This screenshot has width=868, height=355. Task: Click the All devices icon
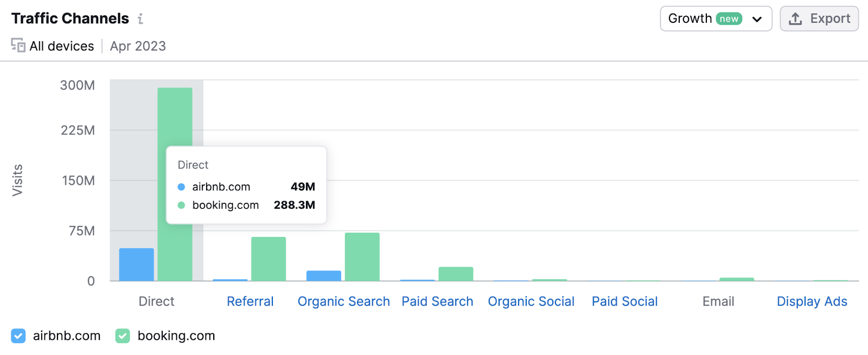click(x=18, y=46)
